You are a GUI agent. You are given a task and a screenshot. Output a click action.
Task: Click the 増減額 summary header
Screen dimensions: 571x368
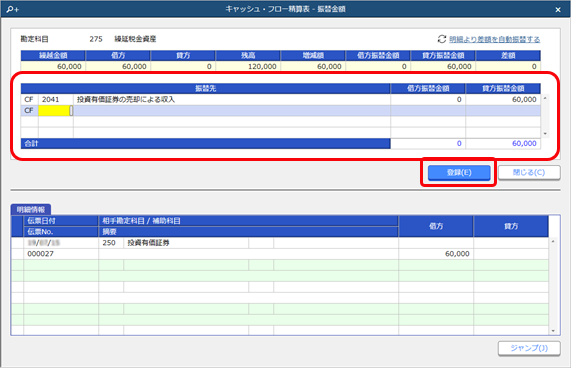pyautogui.click(x=313, y=56)
